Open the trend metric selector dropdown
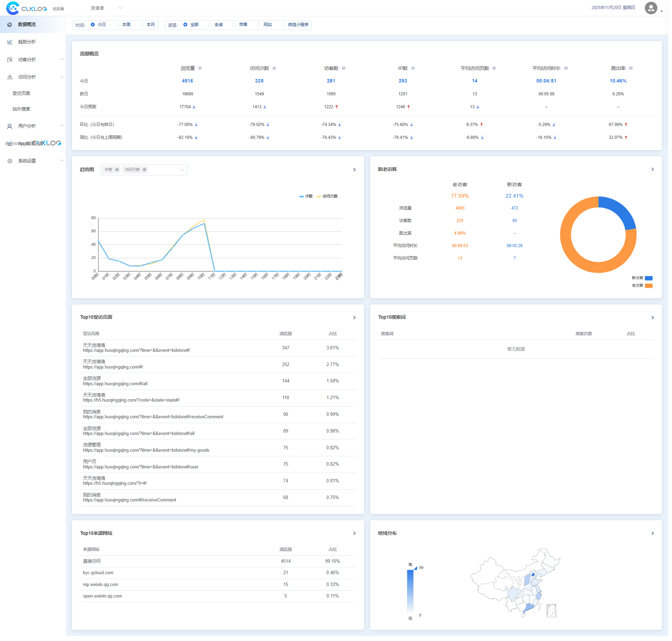The width and height of the screenshot is (672, 641). coord(182,170)
